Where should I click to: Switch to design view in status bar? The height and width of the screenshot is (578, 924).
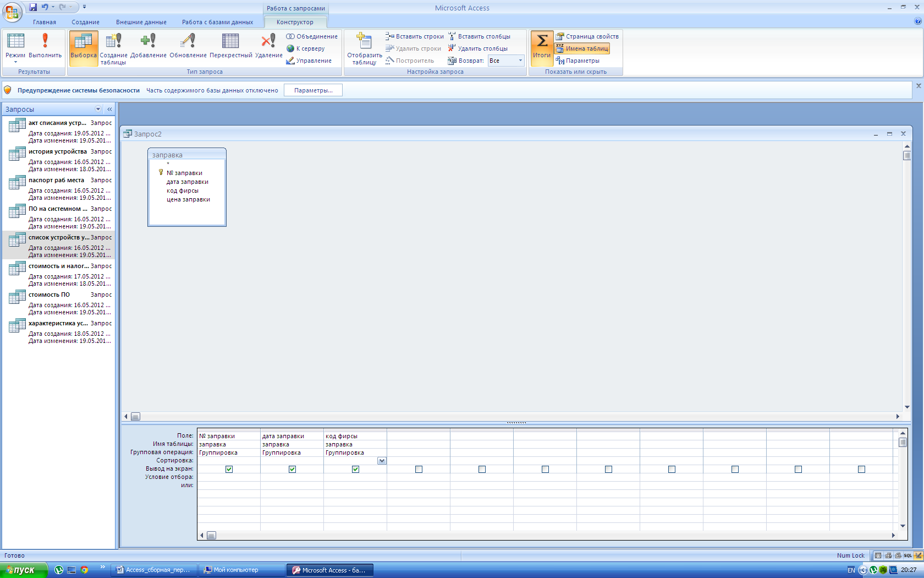(918, 555)
